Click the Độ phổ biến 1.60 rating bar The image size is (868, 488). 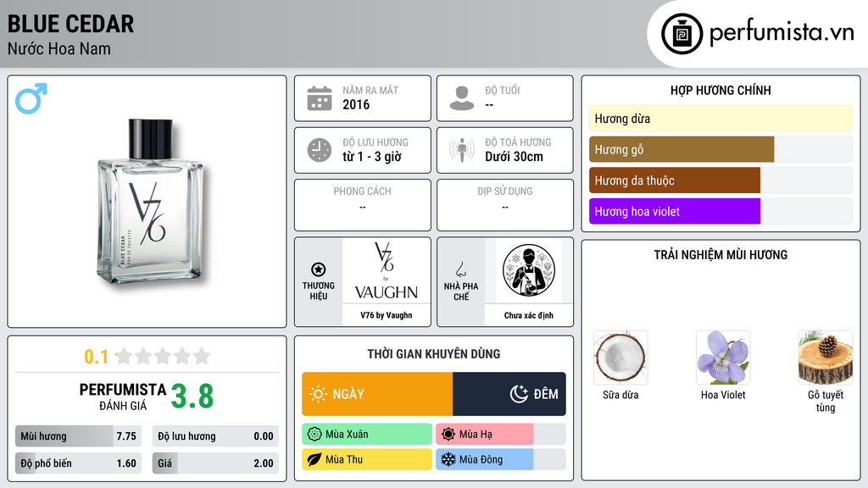[x=78, y=463]
